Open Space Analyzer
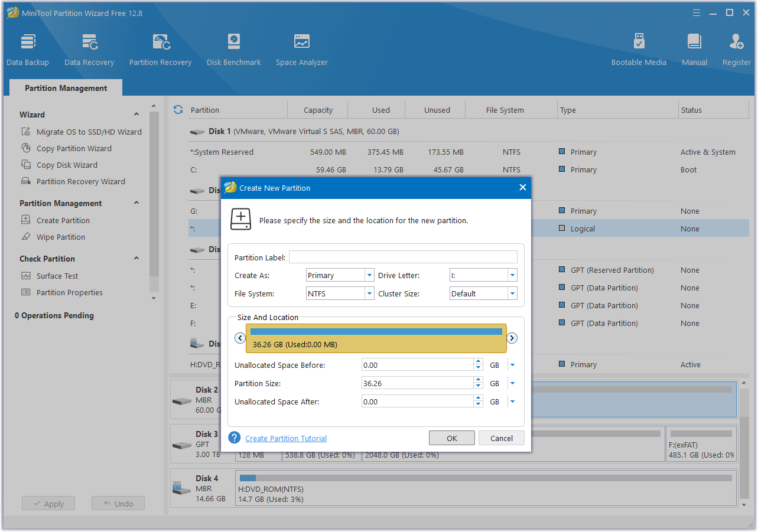The width and height of the screenshot is (758, 532). point(302,50)
